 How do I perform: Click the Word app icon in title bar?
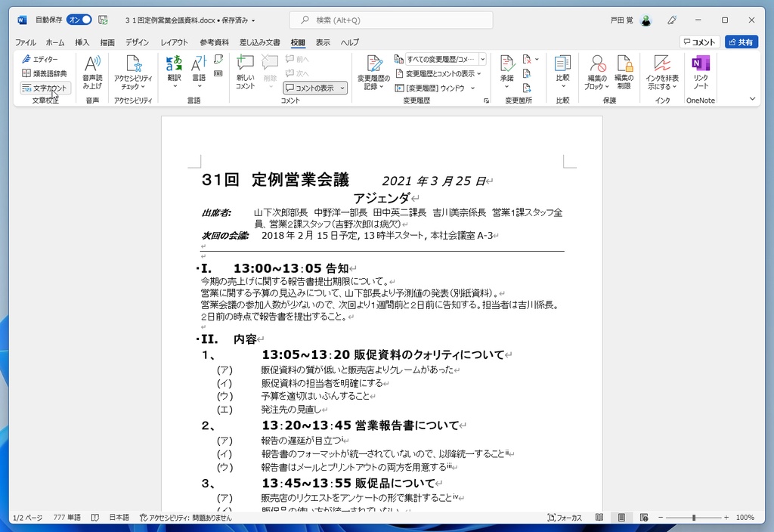[x=22, y=20]
